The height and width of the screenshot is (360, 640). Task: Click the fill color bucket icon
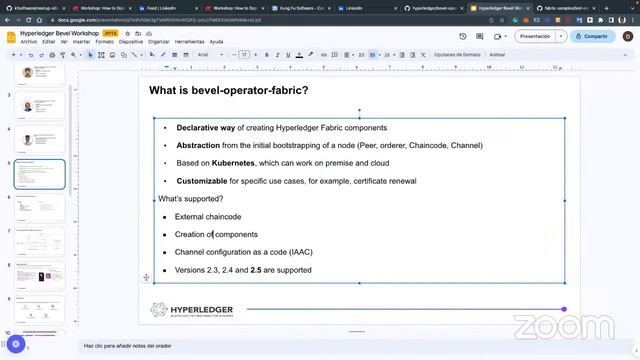click(x=152, y=55)
